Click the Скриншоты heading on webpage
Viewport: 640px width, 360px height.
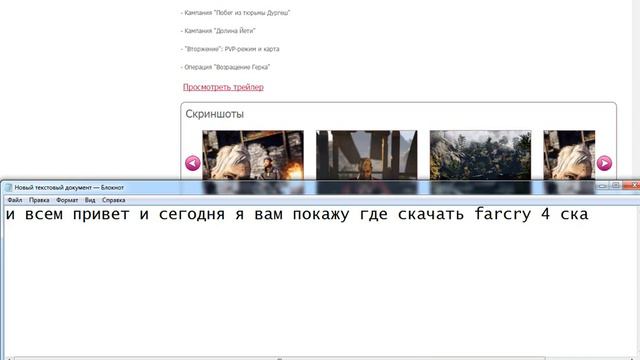tap(215, 114)
